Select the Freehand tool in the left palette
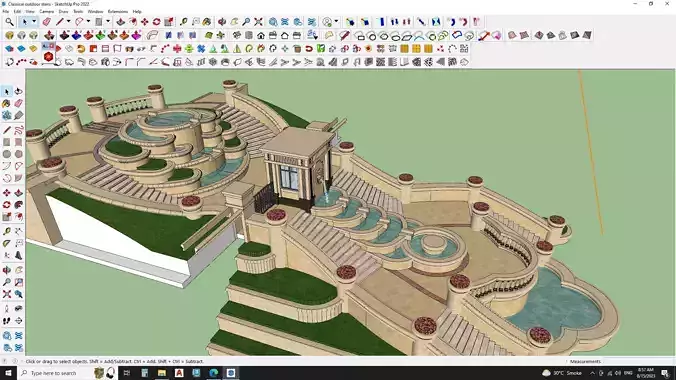The height and width of the screenshot is (380, 676). pos(18,130)
